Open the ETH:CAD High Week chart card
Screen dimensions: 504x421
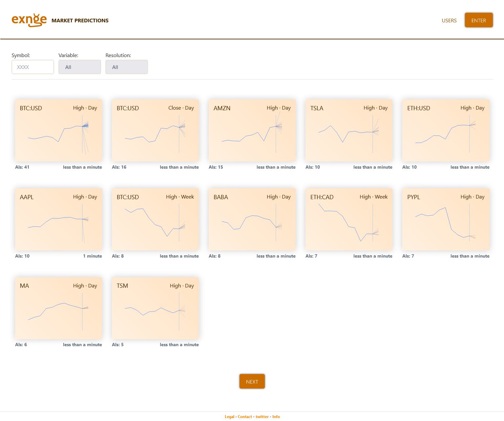click(349, 219)
